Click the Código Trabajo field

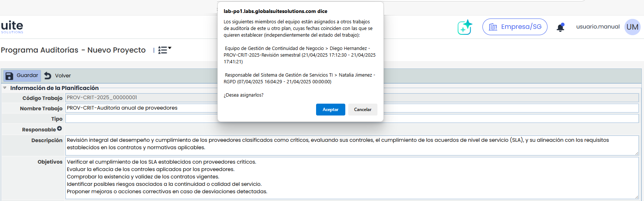(140, 98)
